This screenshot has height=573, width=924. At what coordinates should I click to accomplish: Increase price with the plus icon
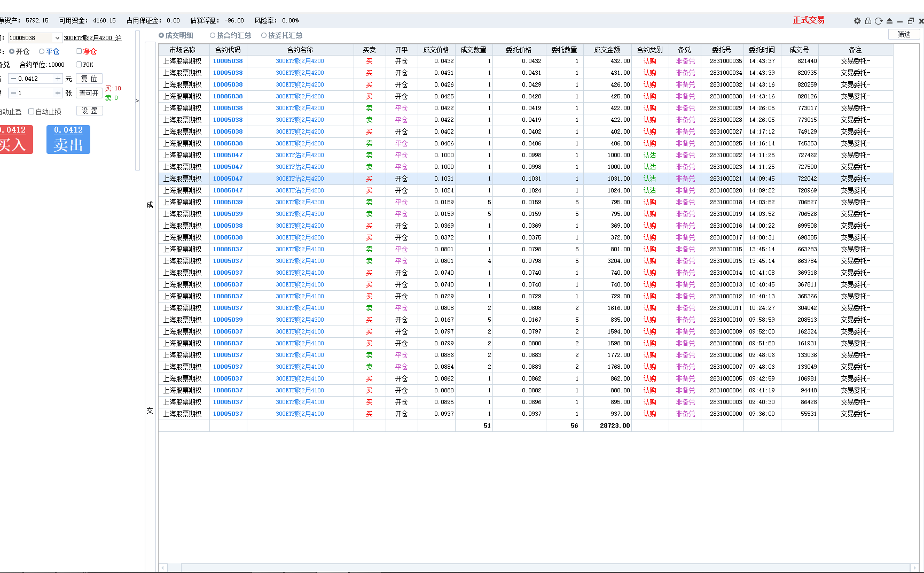(x=58, y=79)
